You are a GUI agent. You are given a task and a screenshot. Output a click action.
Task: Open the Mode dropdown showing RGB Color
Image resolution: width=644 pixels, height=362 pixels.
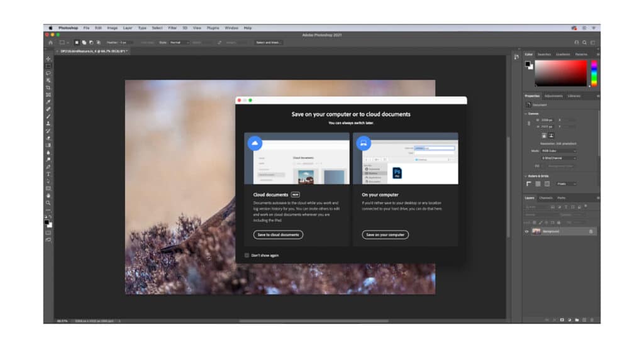point(558,151)
